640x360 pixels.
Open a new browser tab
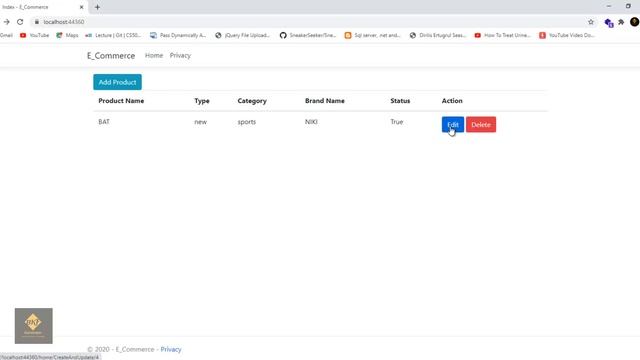pyautogui.click(x=97, y=7)
